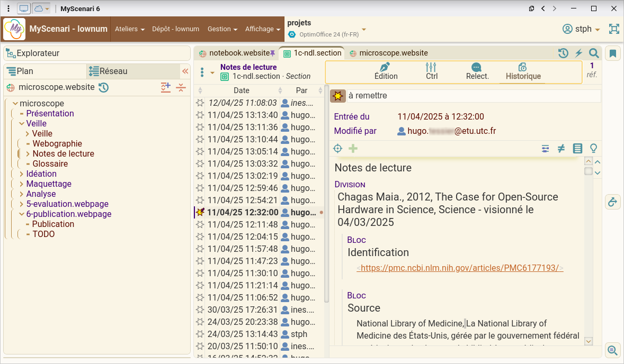Toggle star marker for 24/03/25 13:14:43 entry

pyautogui.click(x=200, y=334)
